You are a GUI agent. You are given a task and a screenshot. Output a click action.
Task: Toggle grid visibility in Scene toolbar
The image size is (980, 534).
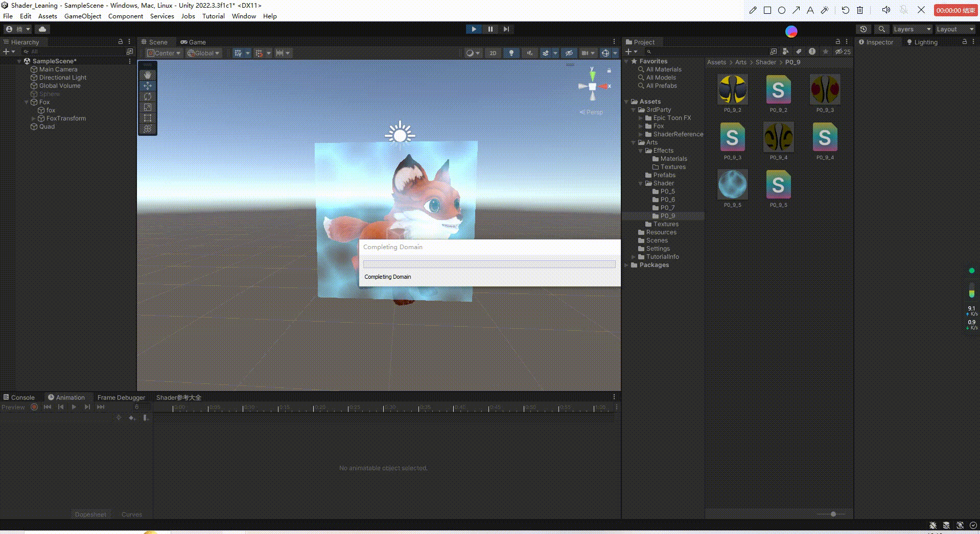point(238,53)
